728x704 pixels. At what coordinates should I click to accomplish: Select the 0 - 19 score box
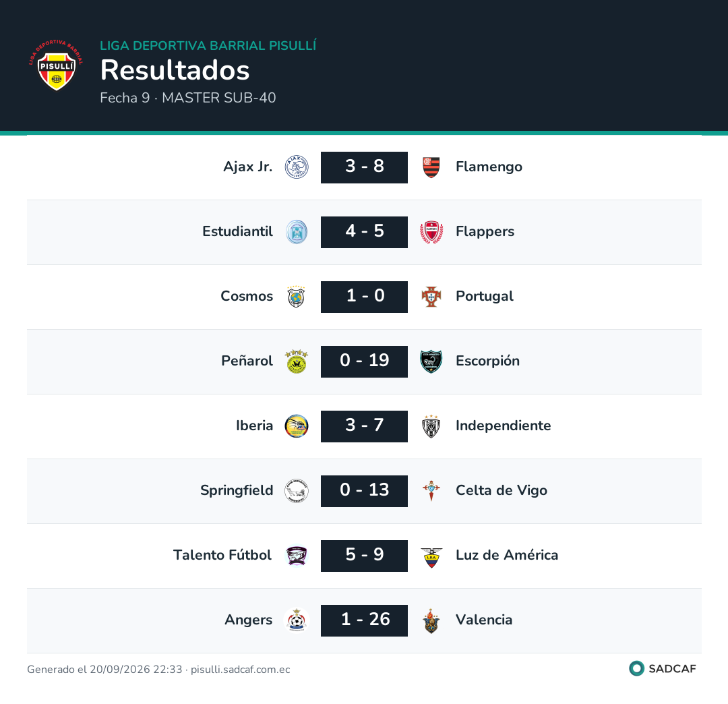(364, 361)
